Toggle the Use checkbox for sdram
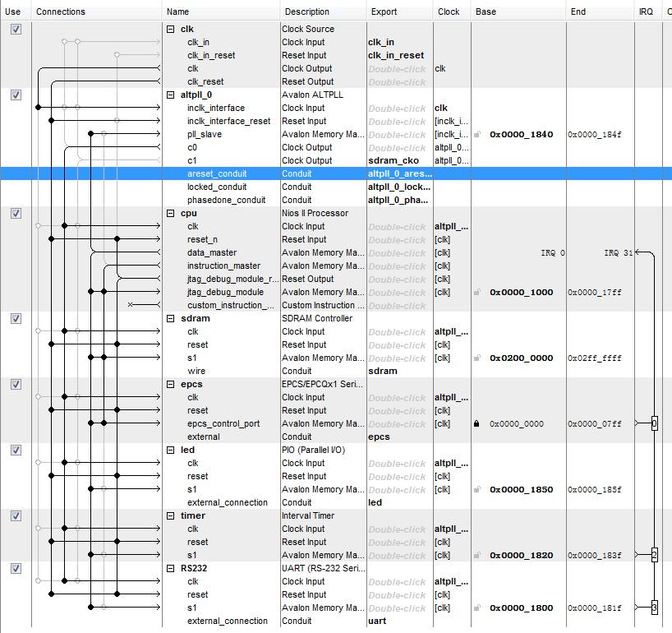The height and width of the screenshot is (633, 672). [16, 319]
